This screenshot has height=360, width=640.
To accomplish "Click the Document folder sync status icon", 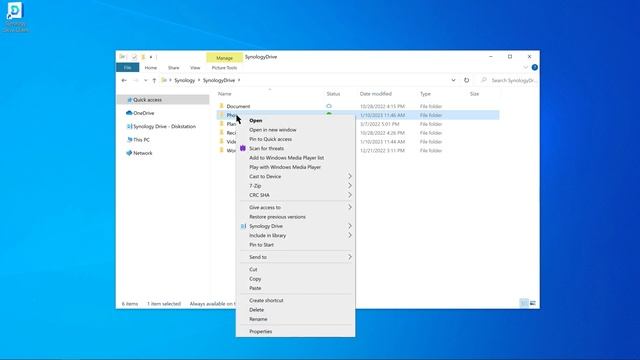I will 329,106.
